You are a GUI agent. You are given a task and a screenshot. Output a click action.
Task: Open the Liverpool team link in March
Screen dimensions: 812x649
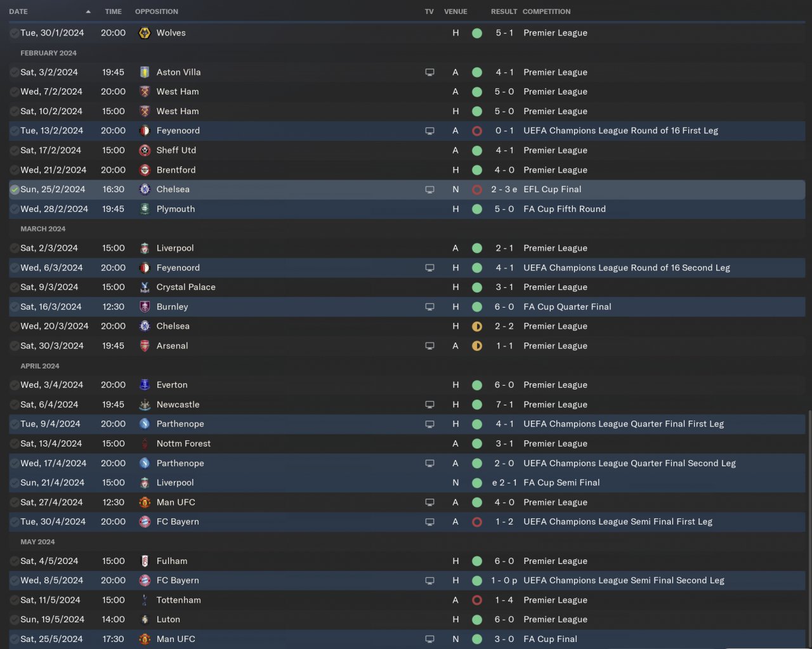click(x=175, y=248)
